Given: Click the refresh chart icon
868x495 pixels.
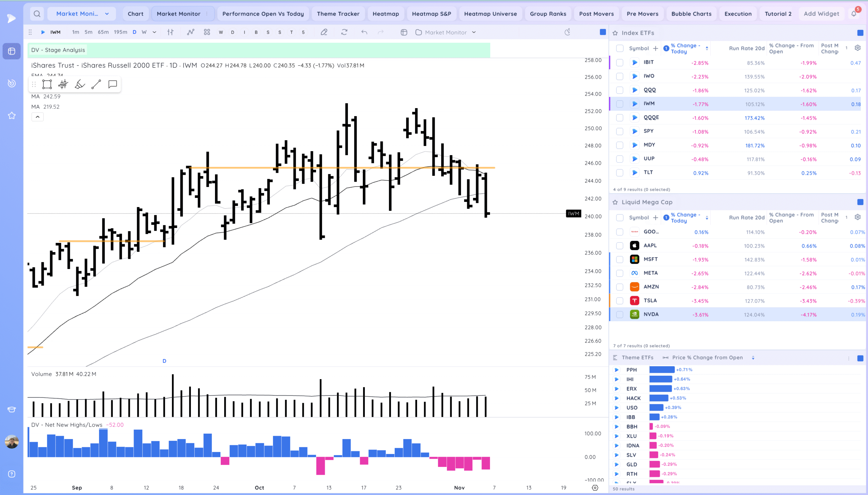Looking at the screenshot, I should point(344,32).
